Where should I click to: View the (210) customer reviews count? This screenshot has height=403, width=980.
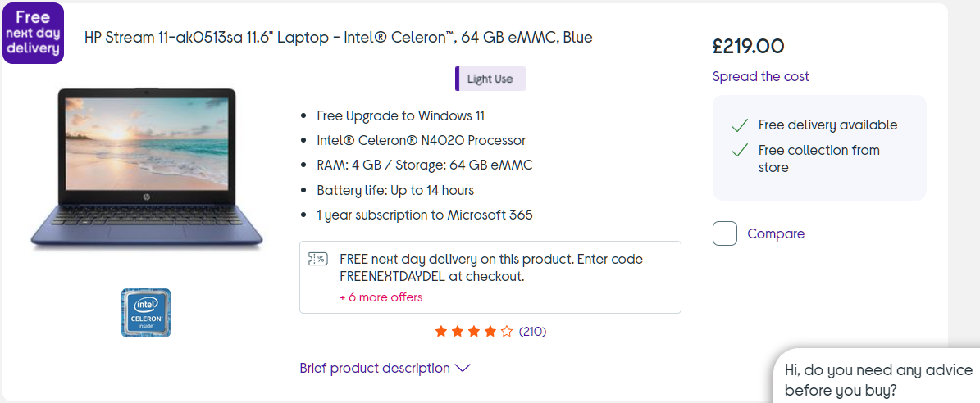click(x=532, y=332)
